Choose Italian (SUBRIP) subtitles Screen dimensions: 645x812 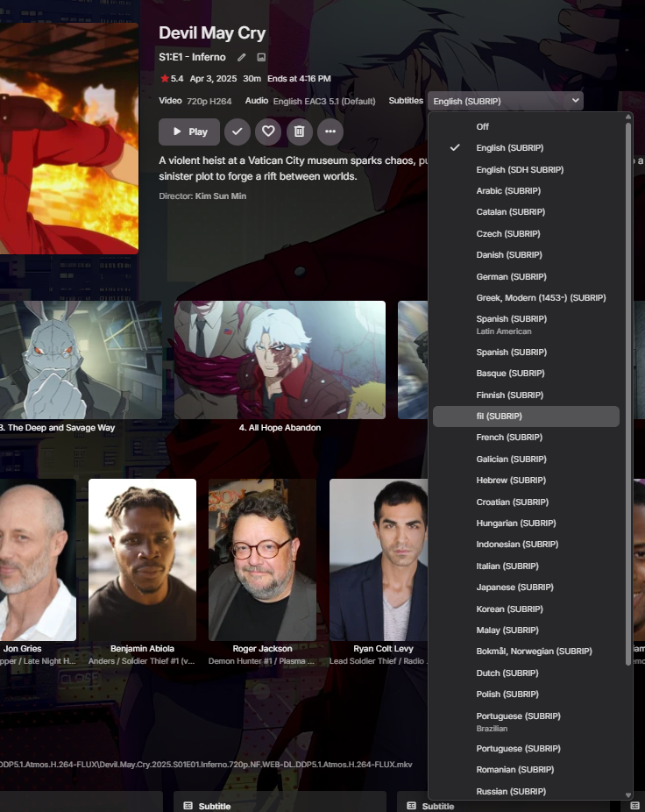[526, 566]
